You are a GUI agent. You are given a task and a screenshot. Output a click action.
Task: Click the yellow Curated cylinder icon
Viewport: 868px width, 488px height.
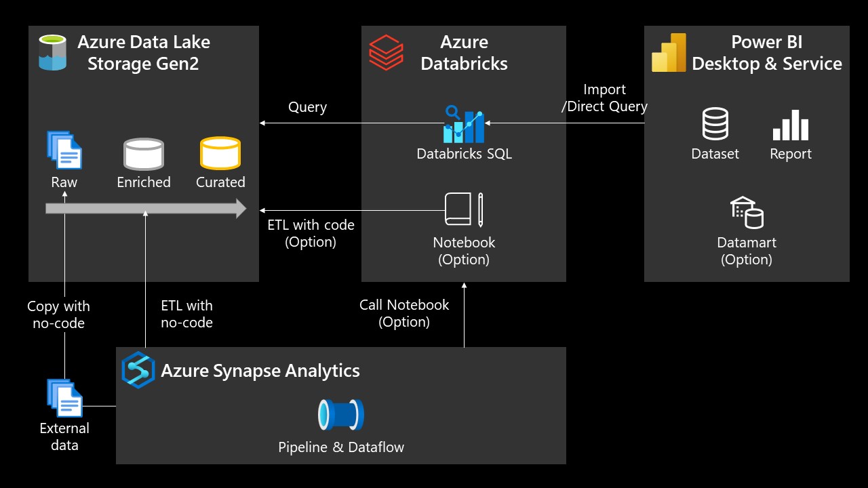pos(220,153)
